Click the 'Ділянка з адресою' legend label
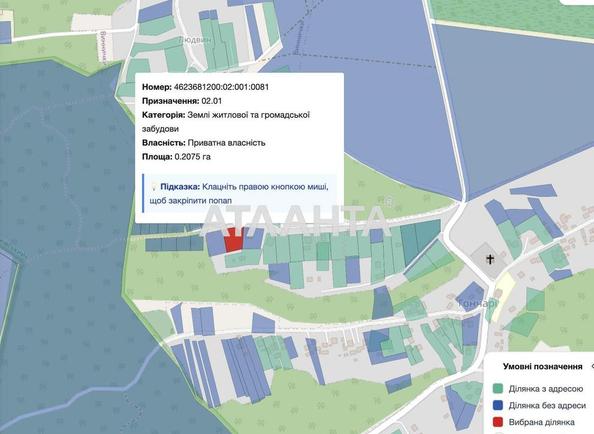This screenshot has width=594, height=434. (x=546, y=389)
